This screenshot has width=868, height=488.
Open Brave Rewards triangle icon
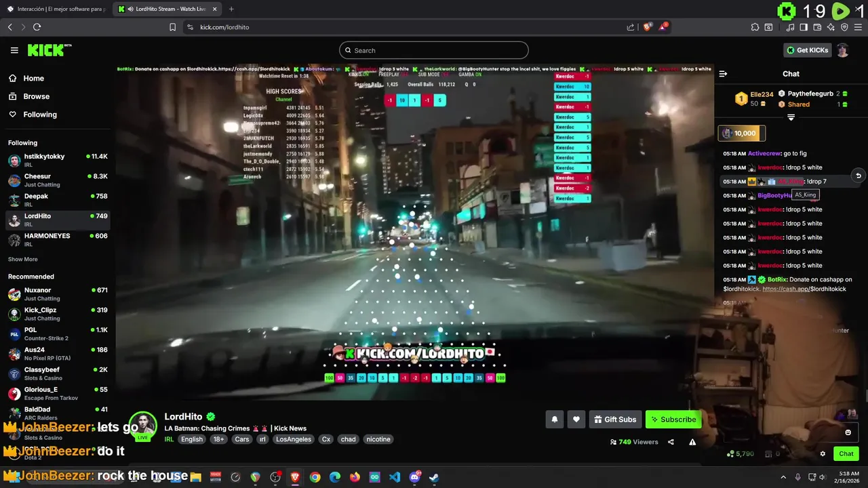[665, 27]
